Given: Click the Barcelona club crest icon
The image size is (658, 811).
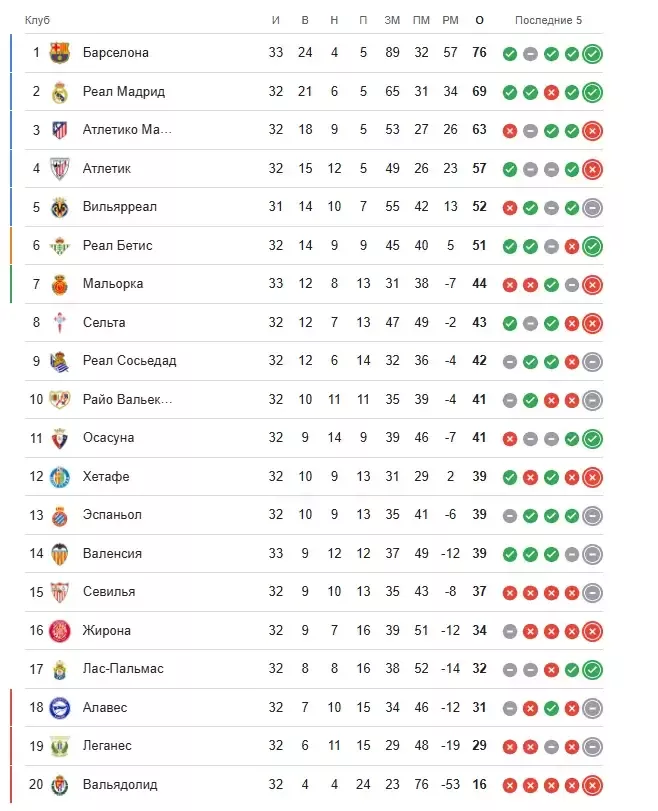Looking at the screenshot, I should (x=59, y=53).
